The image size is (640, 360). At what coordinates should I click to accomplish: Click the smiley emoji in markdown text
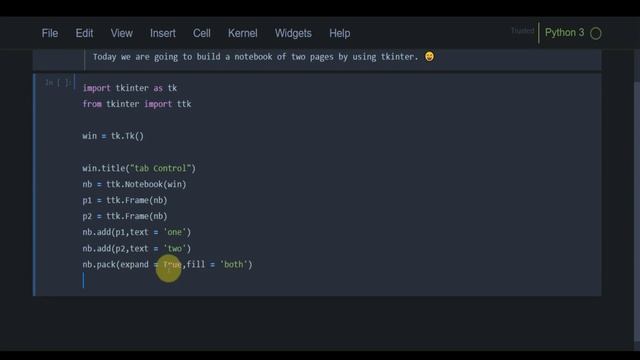[x=429, y=56]
